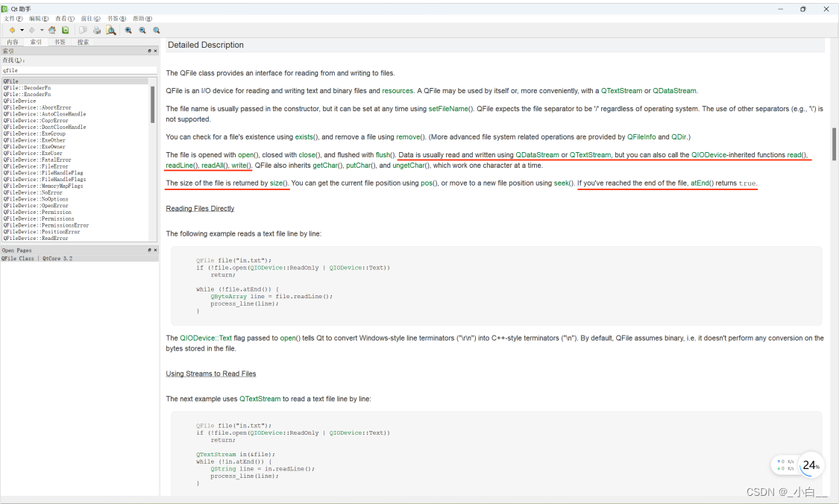
Task: Open the ungetChar() link
Action: click(410, 166)
